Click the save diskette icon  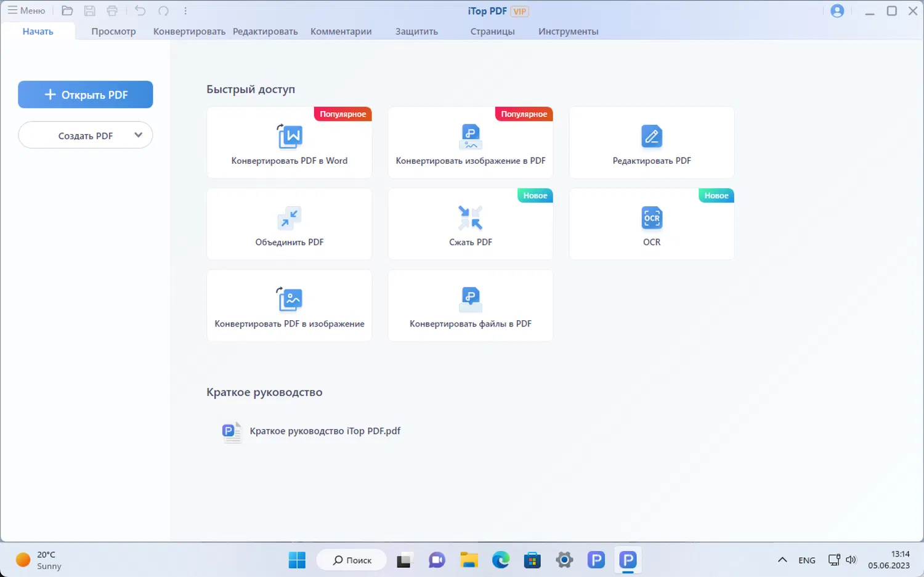89,10
